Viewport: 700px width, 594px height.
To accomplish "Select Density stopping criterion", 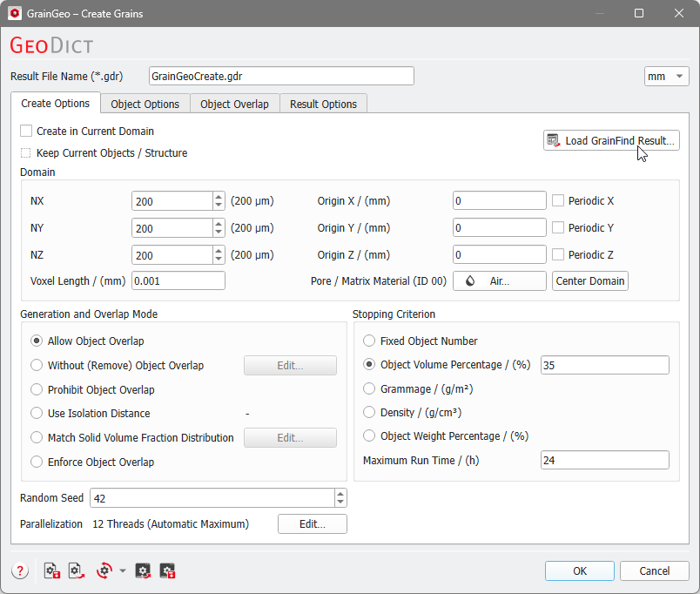I will click(x=369, y=412).
